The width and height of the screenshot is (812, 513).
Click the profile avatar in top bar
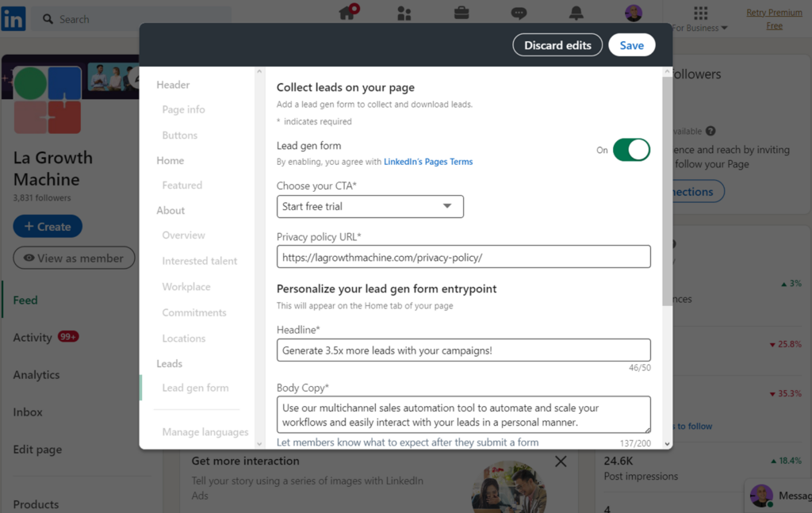click(633, 13)
